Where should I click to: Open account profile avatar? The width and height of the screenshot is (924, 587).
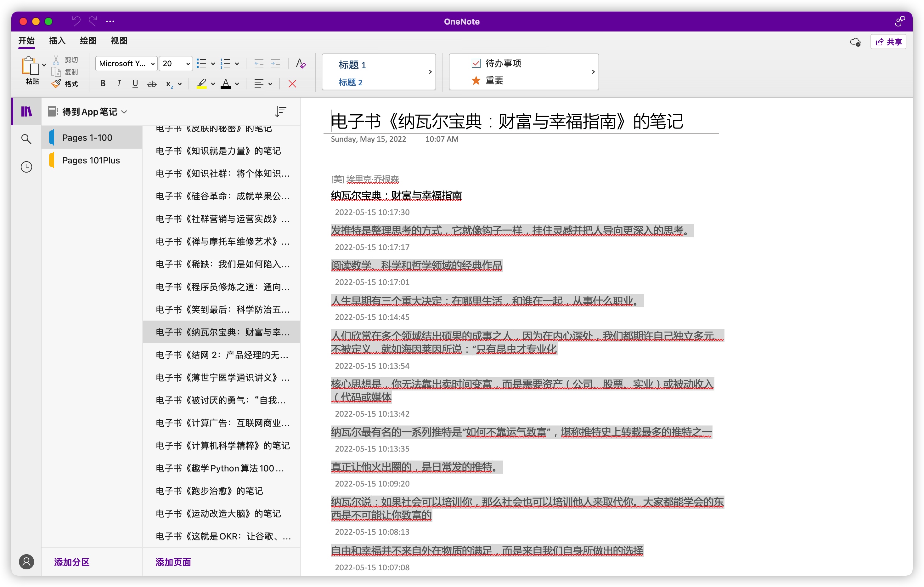tap(26, 562)
